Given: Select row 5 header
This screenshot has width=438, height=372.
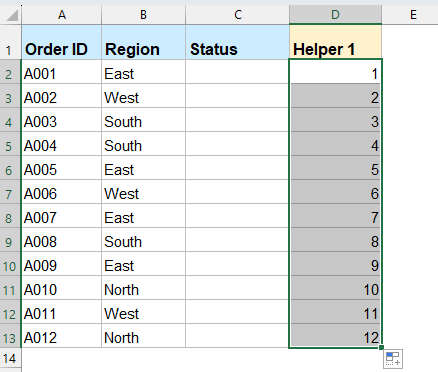Looking at the screenshot, I should point(10,144).
